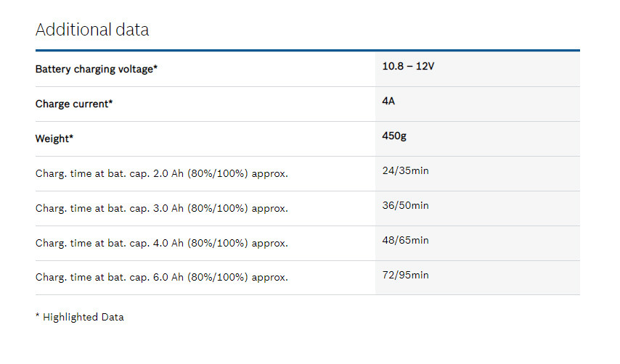This screenshot has width=620, height=364.
Task: Select the 48/65min value
Action: pyautogui.click(x=405, y=240)
